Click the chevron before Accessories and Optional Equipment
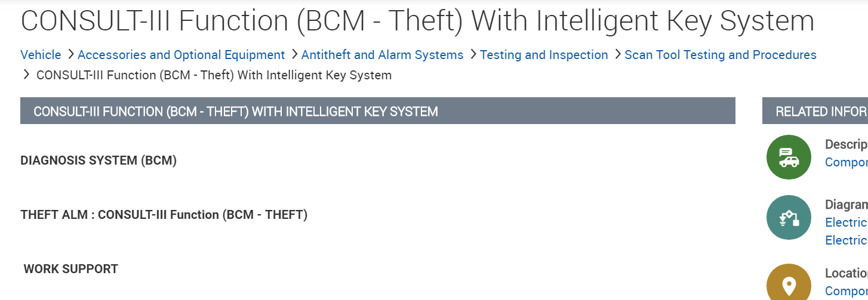Screen dimensions: 868x300 [70, 55]
